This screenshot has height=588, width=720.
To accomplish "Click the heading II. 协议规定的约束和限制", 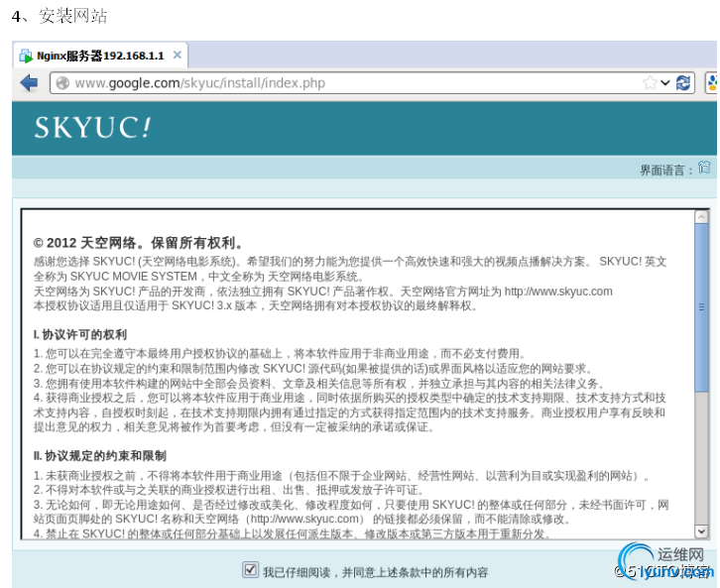I will (99, 456).
